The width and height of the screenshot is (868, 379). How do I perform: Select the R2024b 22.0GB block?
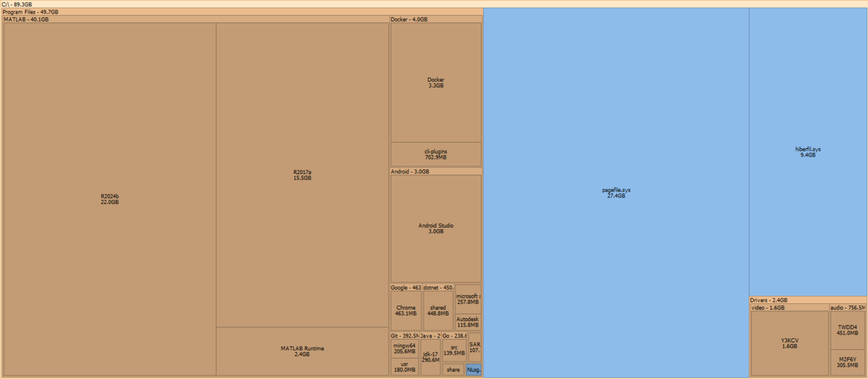[x=109, y=199]
